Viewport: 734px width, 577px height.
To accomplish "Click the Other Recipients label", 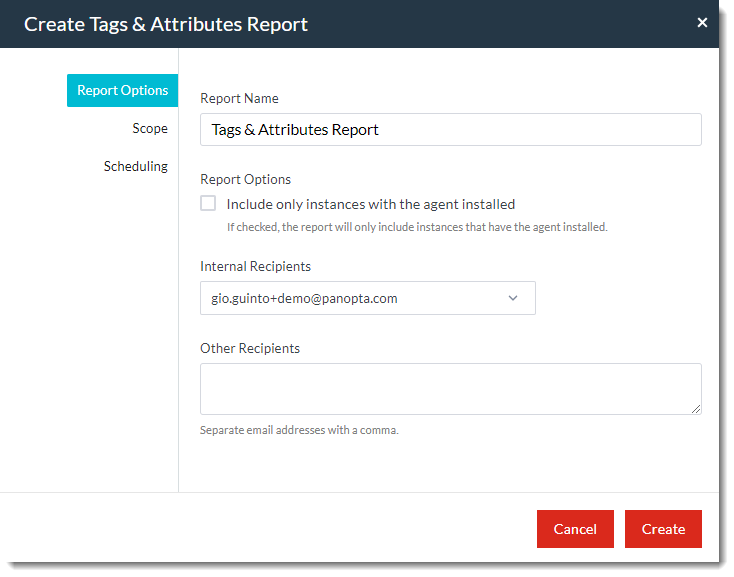I will pos(250,348).
